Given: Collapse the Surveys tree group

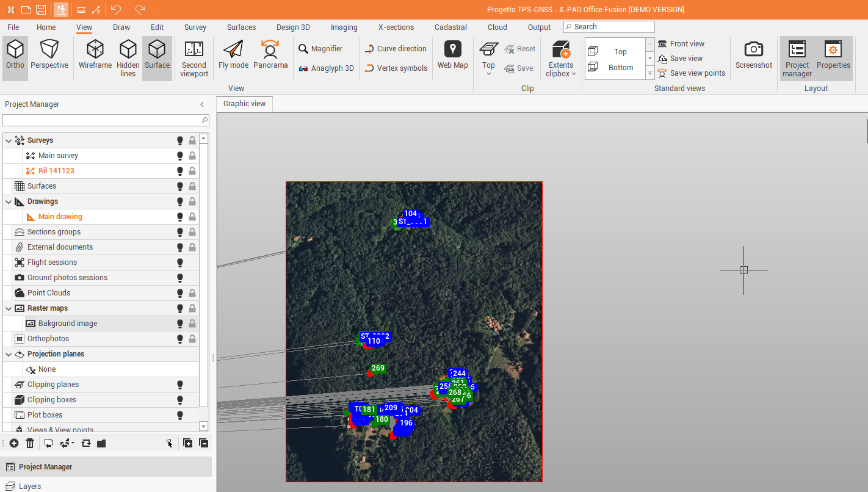Looking at the screenshot, I should 9,140.
